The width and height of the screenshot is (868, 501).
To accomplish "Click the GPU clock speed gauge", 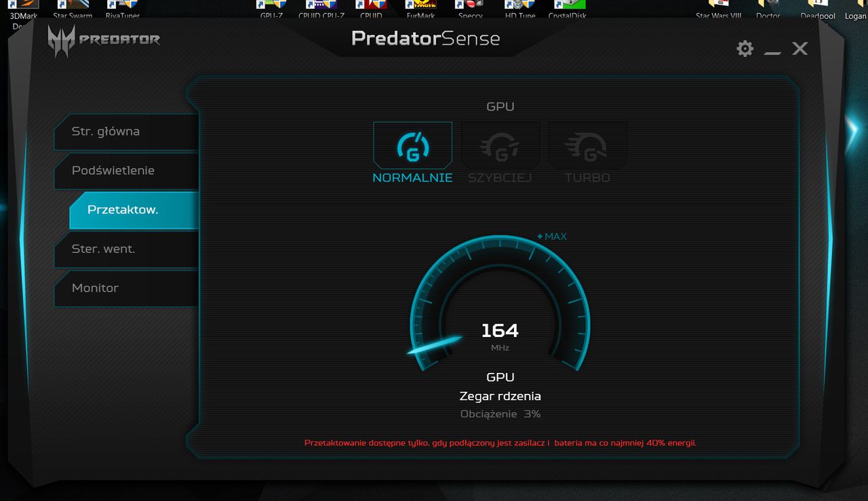I will coord(500,303).
